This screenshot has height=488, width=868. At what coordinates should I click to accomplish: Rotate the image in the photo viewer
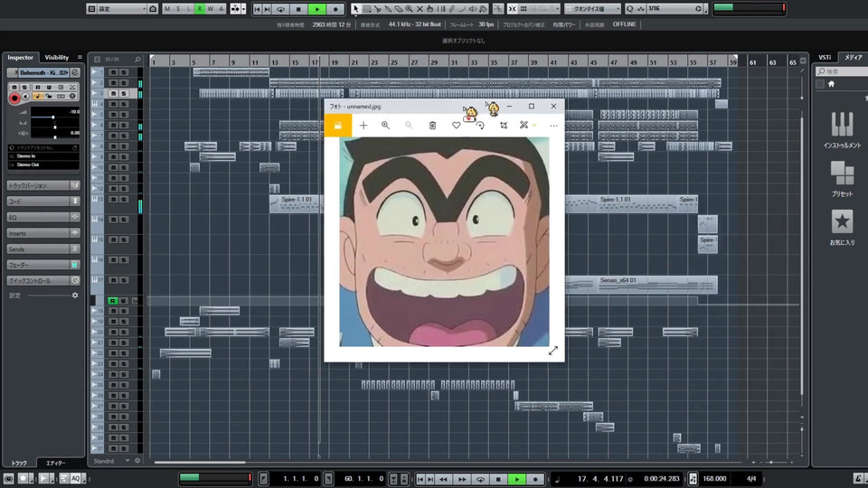point(480,126)
